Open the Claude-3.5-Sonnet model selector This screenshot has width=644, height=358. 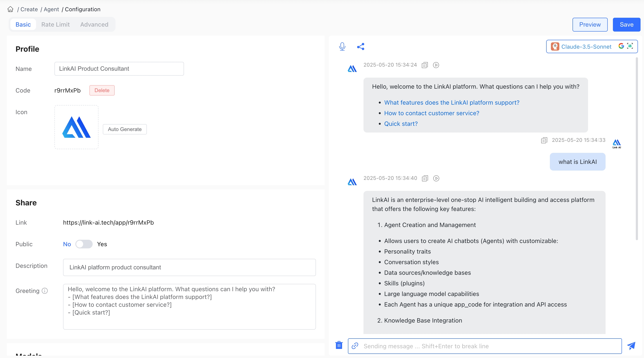pyautogui.click(x=592, y=46)
